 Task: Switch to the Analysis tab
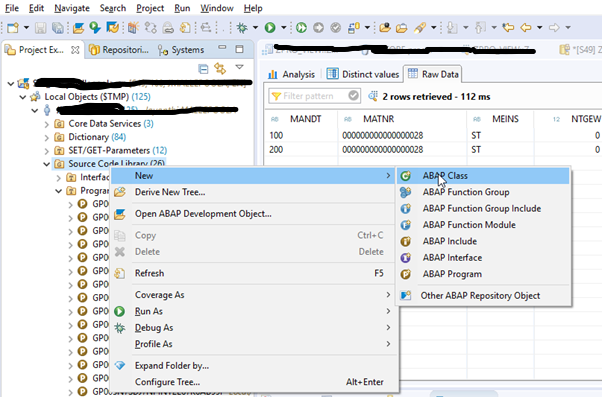coord(291,74)
